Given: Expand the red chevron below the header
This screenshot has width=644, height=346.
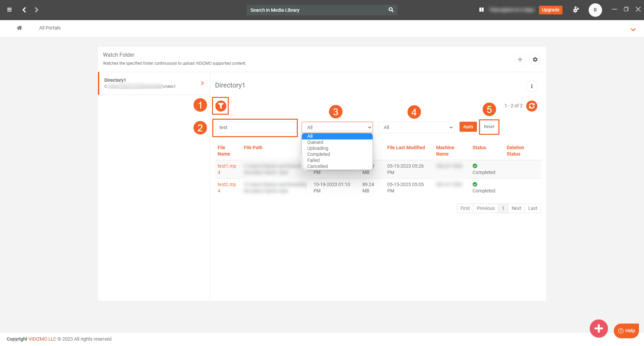Looking at the screenshot, I should 633,30.
